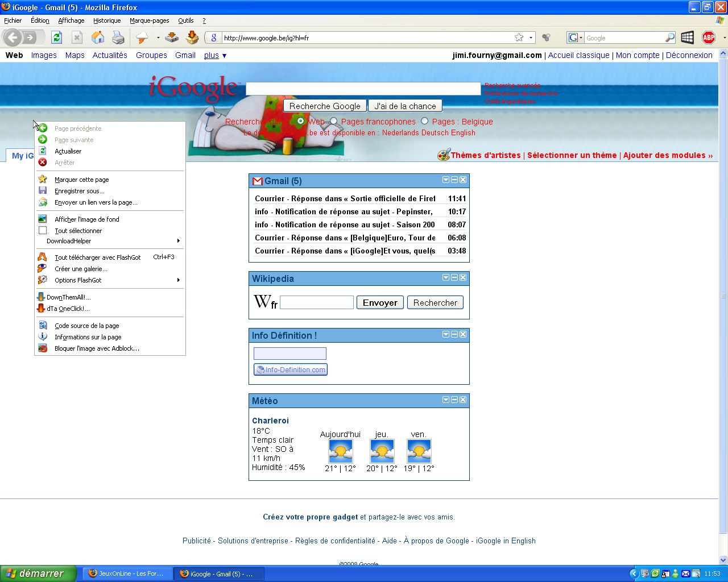Screen dimensions: 728x582
Task: Click the Info Définition text field
Action: (290, 354)
